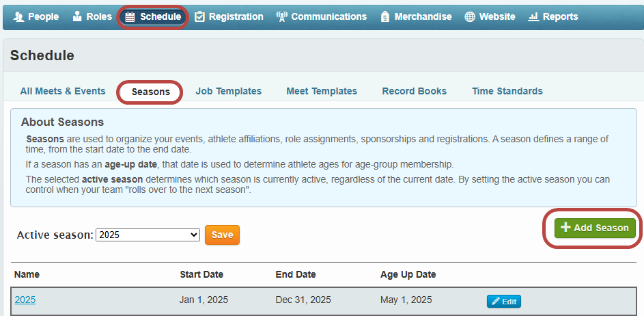Click the People icon in navigation bar
This screenshot has height=316, width=644.
(19, 16)
